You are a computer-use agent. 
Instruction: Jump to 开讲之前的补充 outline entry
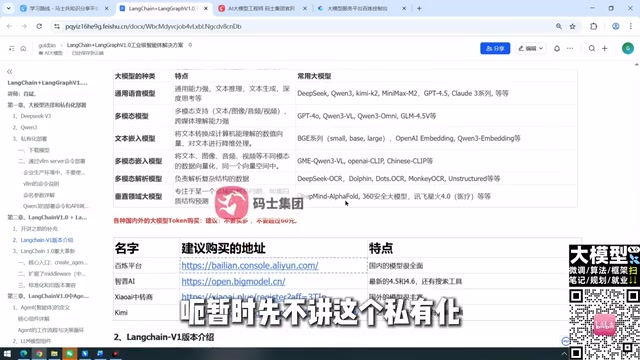click(x=35, y=229)
